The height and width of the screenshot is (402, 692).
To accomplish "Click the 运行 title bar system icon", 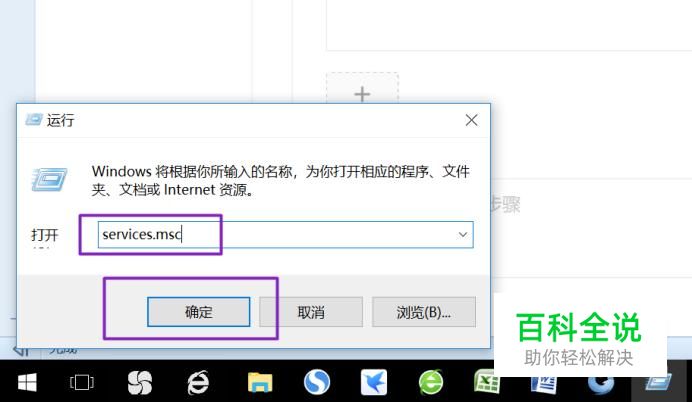I will tap(34, 120).
